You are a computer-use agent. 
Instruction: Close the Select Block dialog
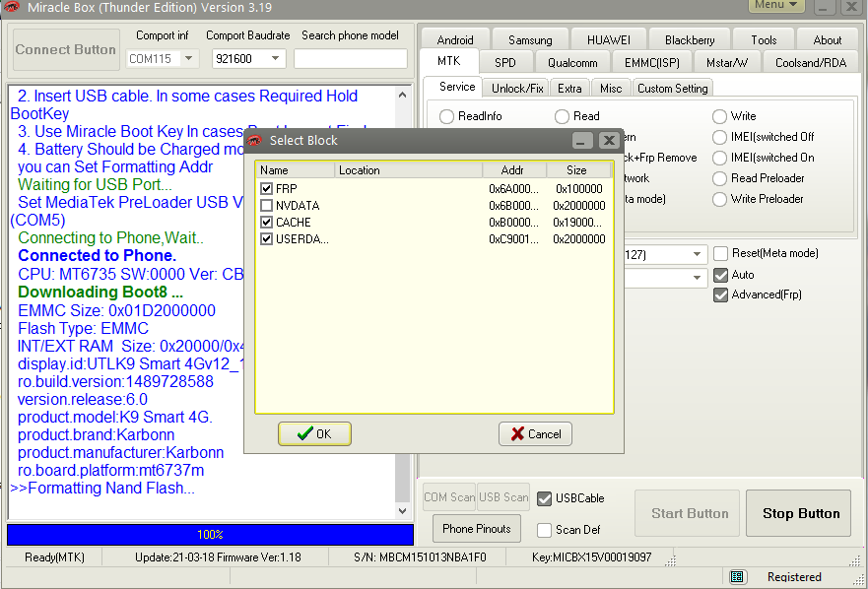click(x=609, y=141)
